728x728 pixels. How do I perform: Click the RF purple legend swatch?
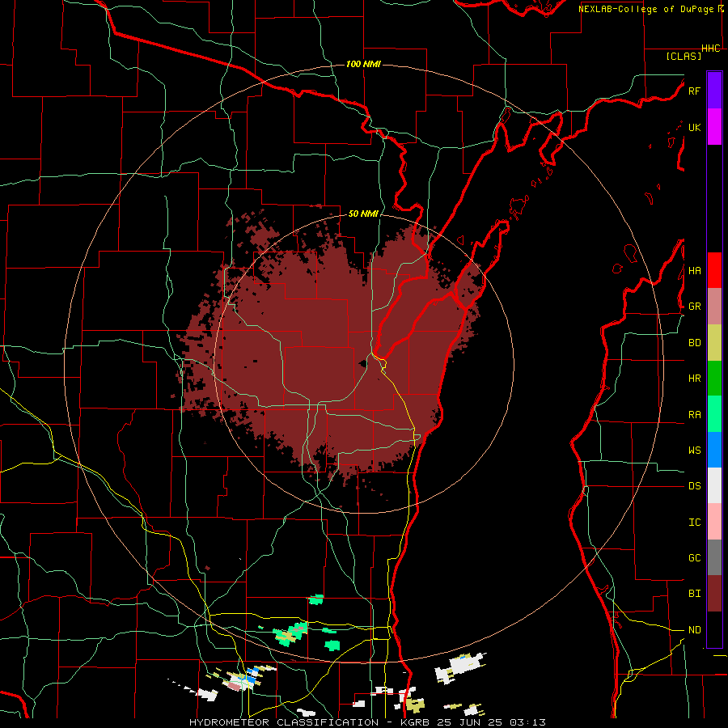click(x=714, y=91)
